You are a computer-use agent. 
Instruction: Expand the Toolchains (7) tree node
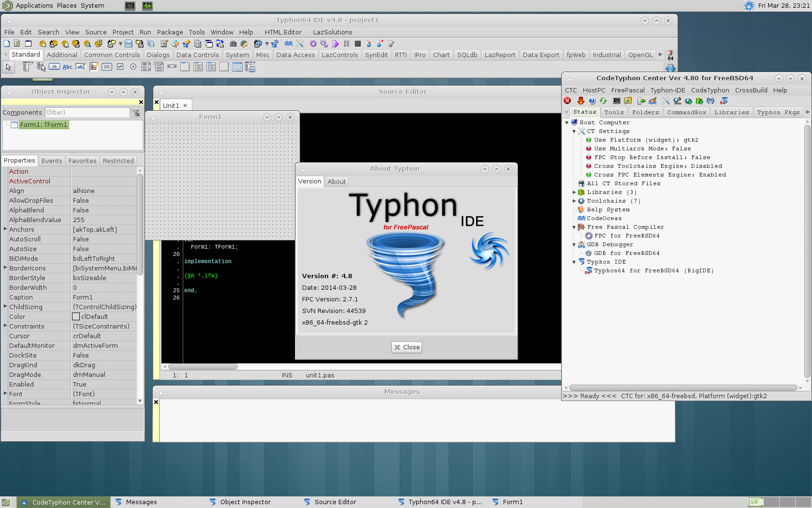click(574, 201)
